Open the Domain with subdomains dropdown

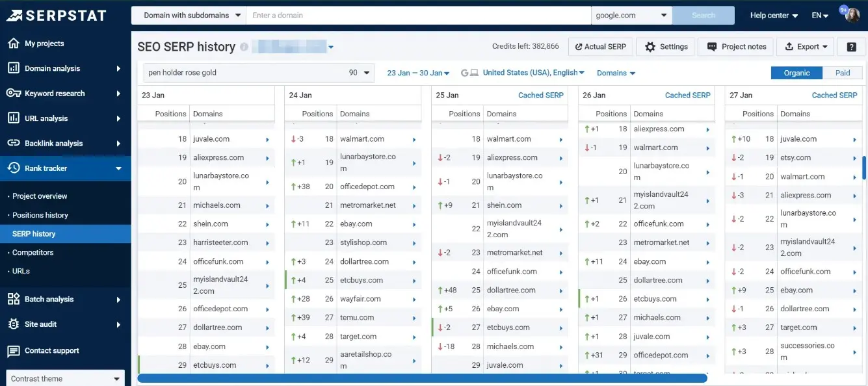click(x=189, y=15)
